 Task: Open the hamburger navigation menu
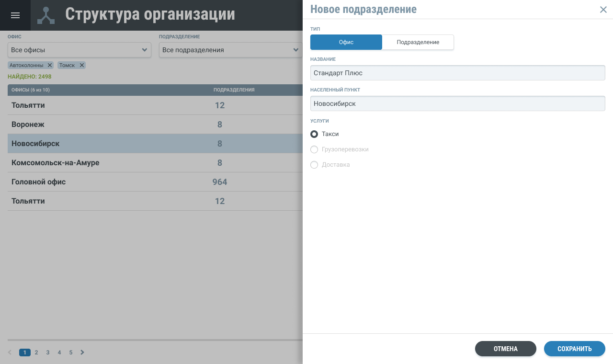15,15
